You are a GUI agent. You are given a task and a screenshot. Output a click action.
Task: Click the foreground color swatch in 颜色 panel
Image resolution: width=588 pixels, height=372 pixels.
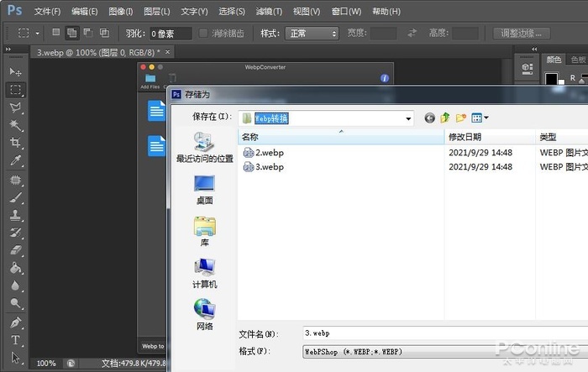(551, 78)
